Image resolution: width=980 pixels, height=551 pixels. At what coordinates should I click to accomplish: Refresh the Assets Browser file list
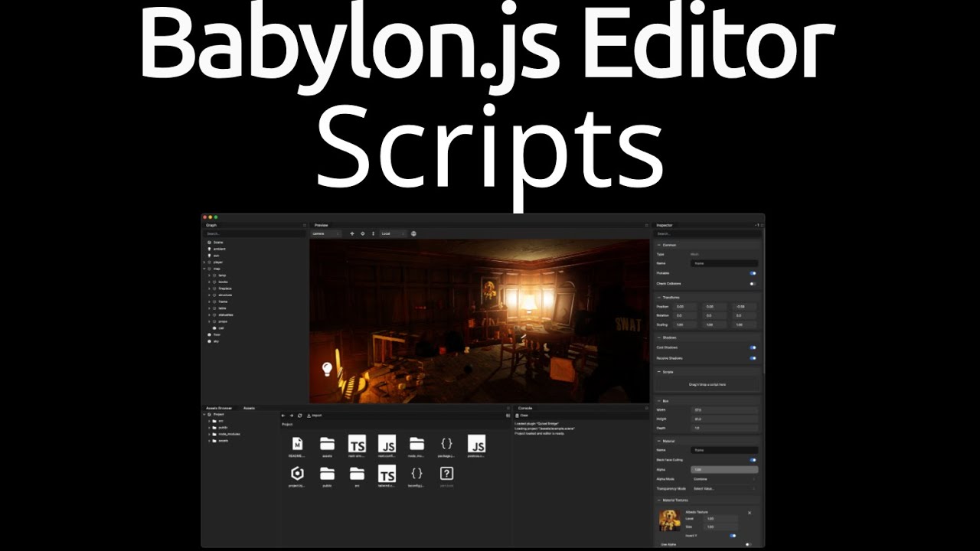[x=299, y=416]
